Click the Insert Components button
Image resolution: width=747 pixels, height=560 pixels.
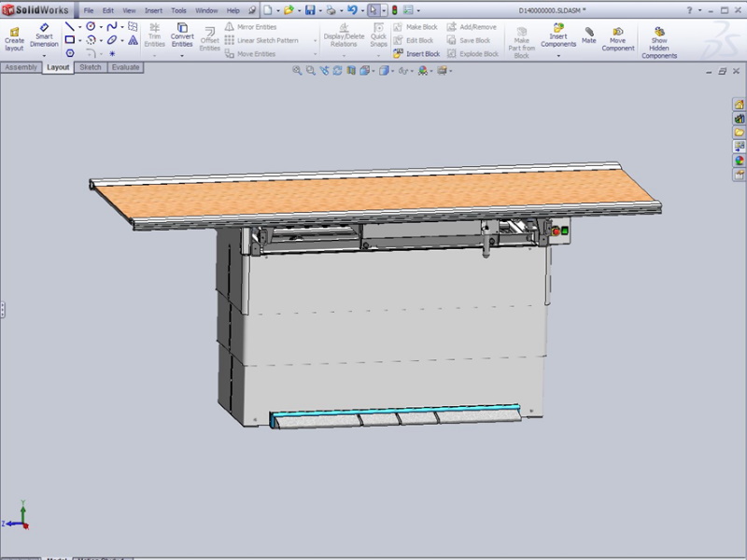click(558, 35)
